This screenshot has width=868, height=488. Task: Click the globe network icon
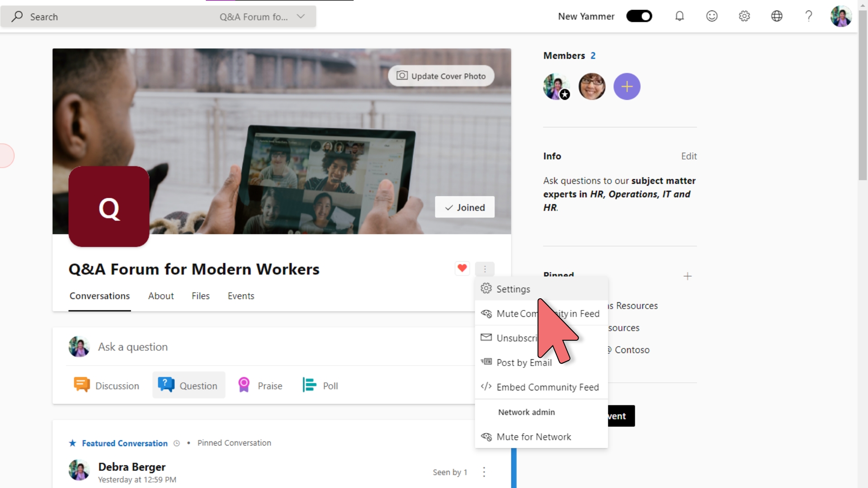pyautogui.click(x=777, y=16)
